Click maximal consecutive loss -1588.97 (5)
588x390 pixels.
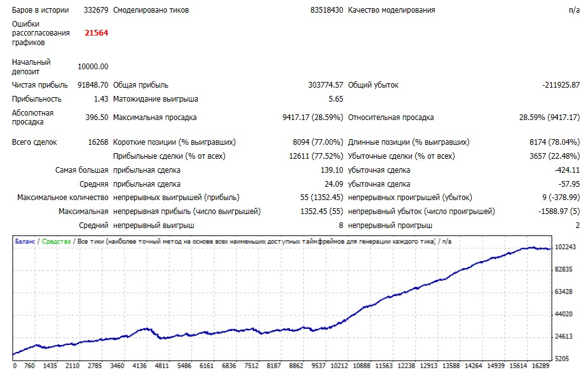pyautogui.click(x=559, y=212)
